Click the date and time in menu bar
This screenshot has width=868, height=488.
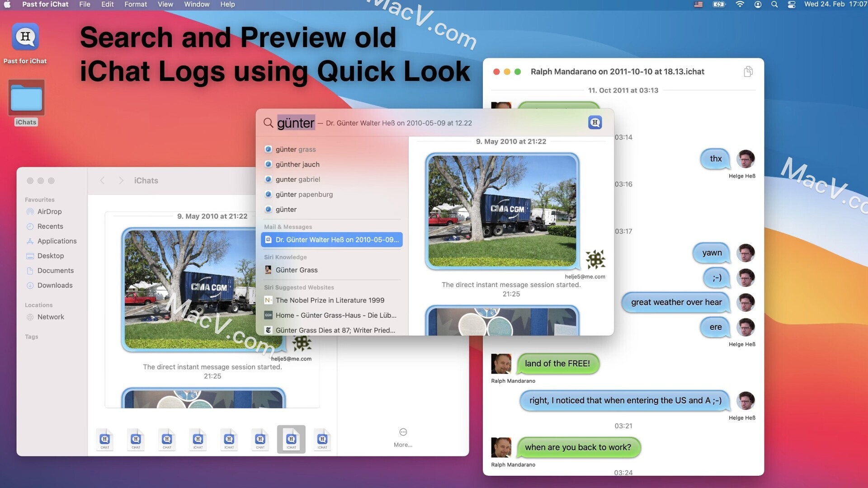[835, 5]
